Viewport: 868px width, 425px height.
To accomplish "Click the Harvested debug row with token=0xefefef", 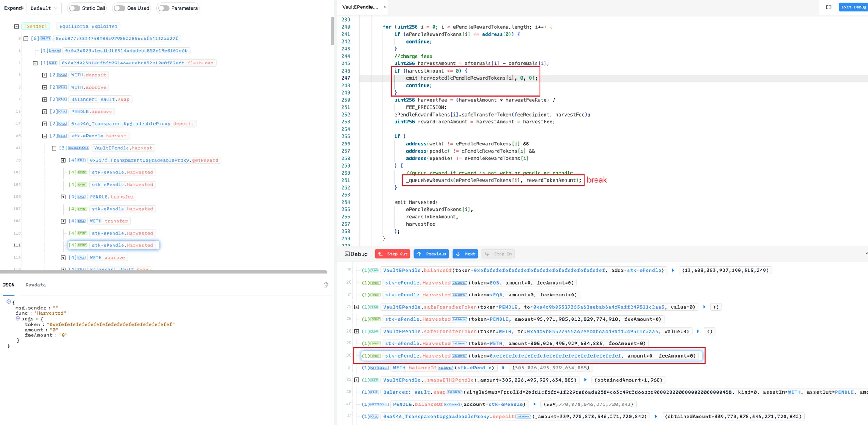I will (531, 356).
